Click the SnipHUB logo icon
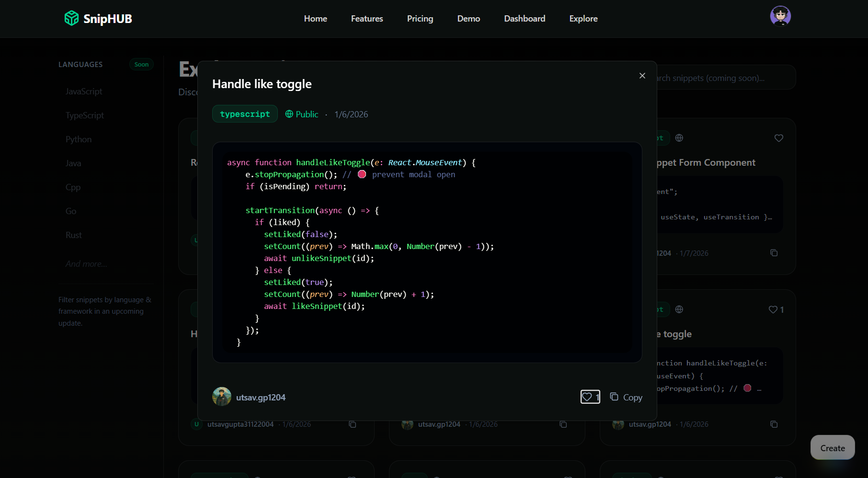The image size is (868, 478). click(x=71, y=18)
